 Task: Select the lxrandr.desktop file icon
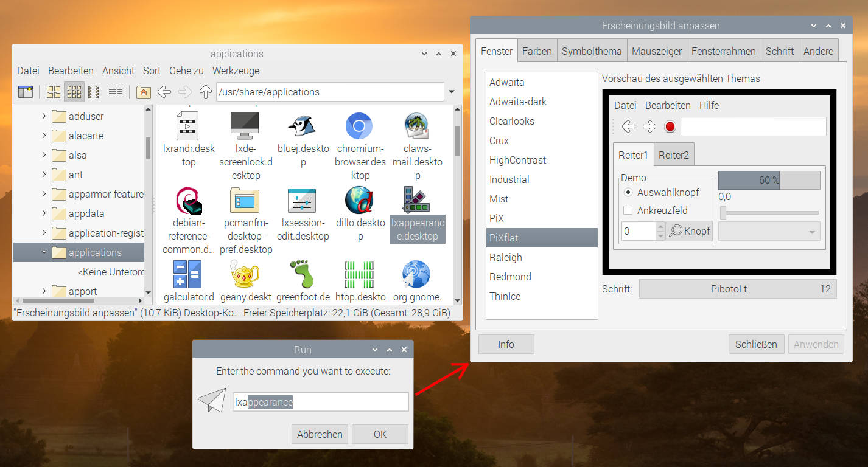click(187, 126)
